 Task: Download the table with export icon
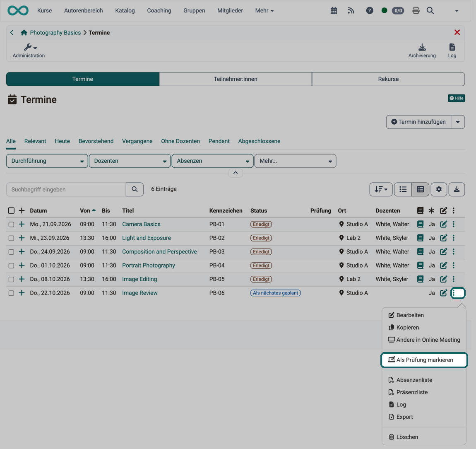pos(457,189)
